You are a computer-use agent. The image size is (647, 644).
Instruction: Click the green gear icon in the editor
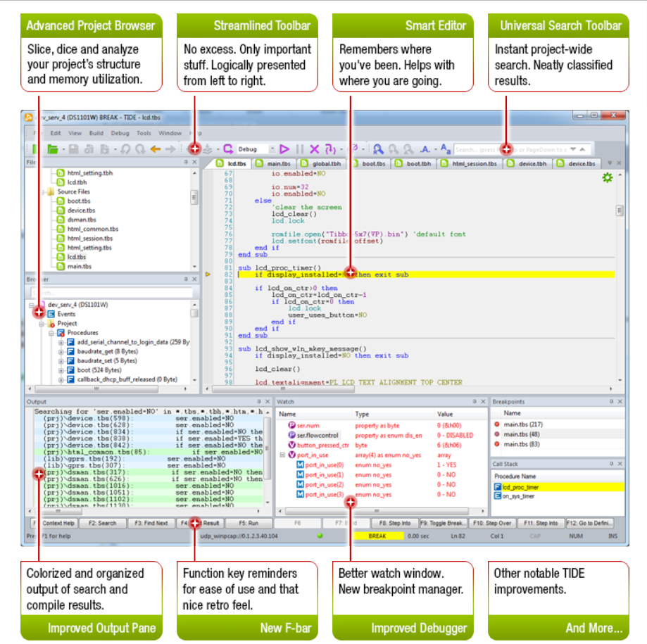point(607,178)
